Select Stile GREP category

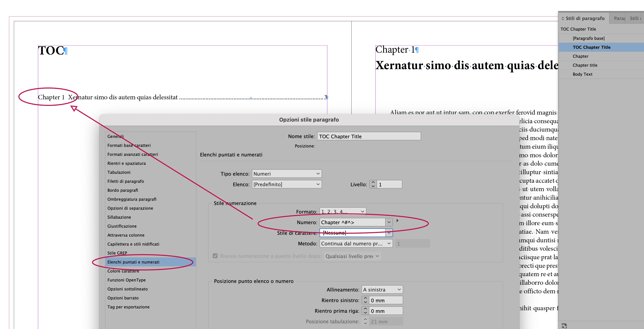tap(117, 253)
